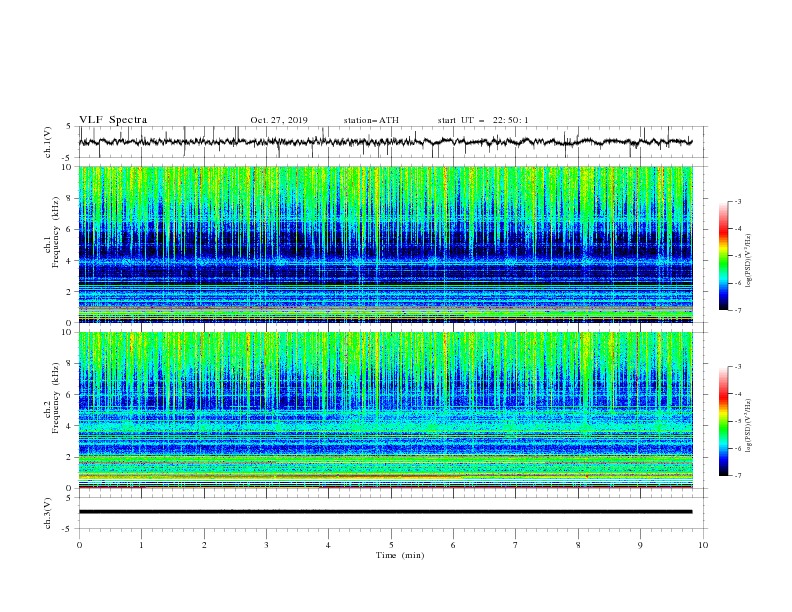
Task: Click the time axis tick label "10"
Action: 703,545
